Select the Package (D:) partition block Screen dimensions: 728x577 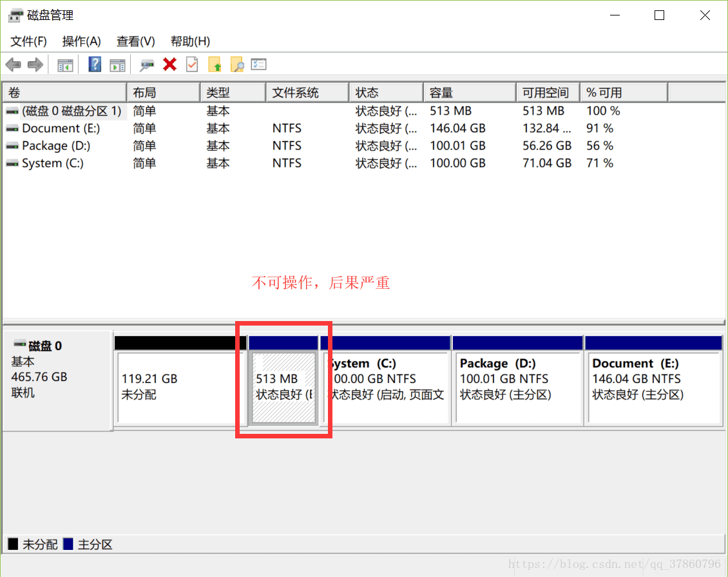point(518,381)
